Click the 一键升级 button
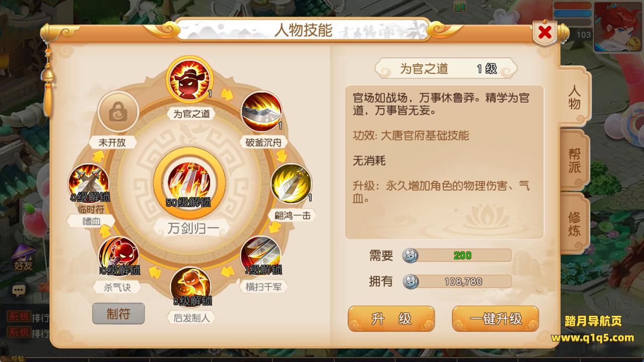Screen dimensions: 644x362 point(496,319)
